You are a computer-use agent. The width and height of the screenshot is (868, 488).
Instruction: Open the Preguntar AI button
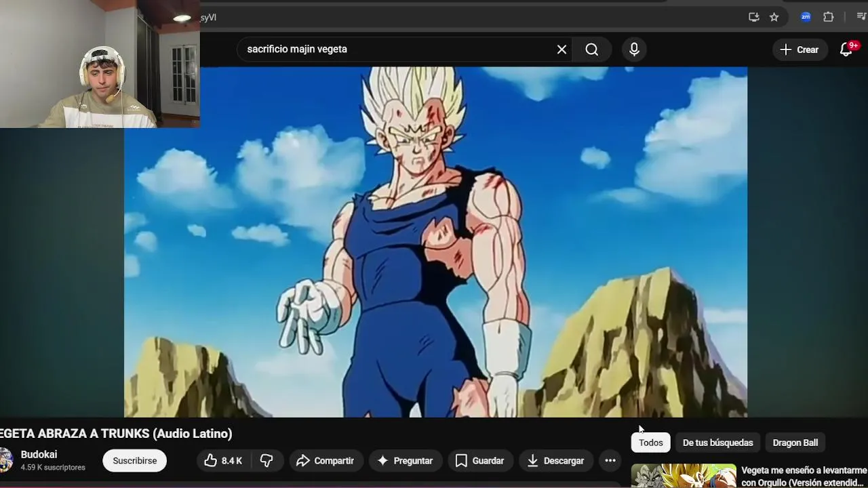pos(405,461)
